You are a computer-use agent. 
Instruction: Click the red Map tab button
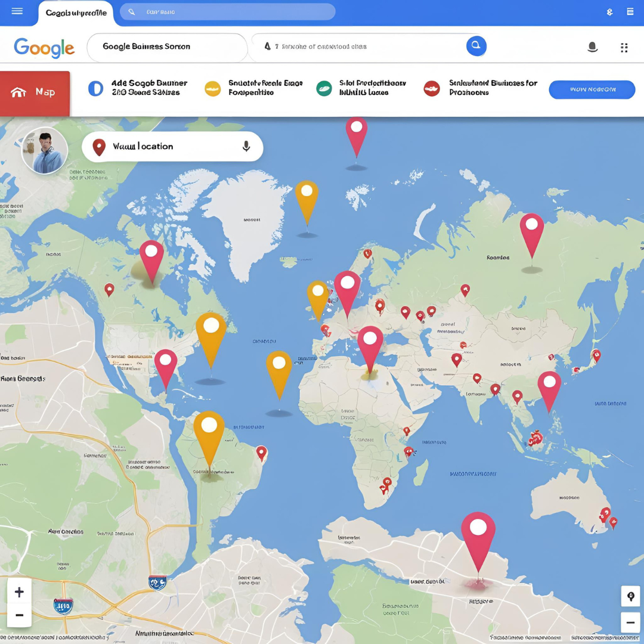[x=35, y=93]
